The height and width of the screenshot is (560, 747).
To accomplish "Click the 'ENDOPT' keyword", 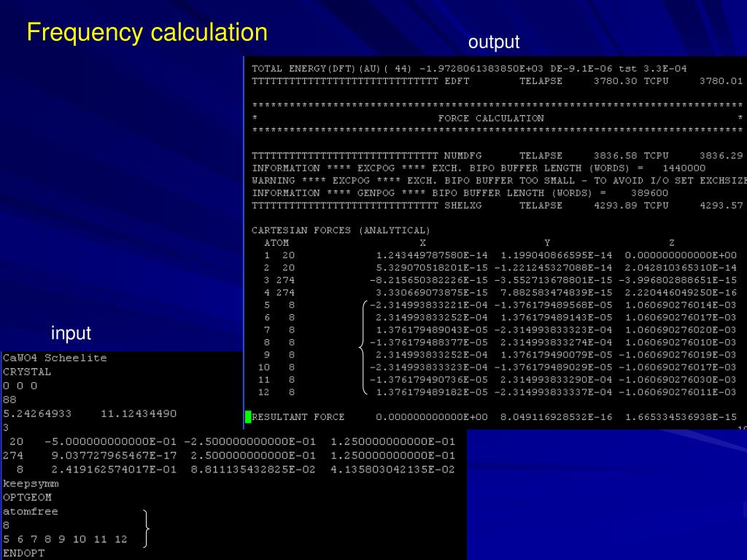I will coord(23,553).
